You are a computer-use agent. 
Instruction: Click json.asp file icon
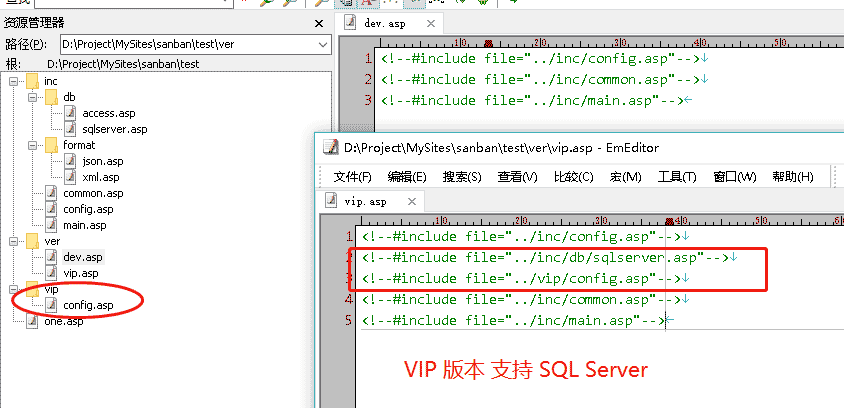pos(70,161)
